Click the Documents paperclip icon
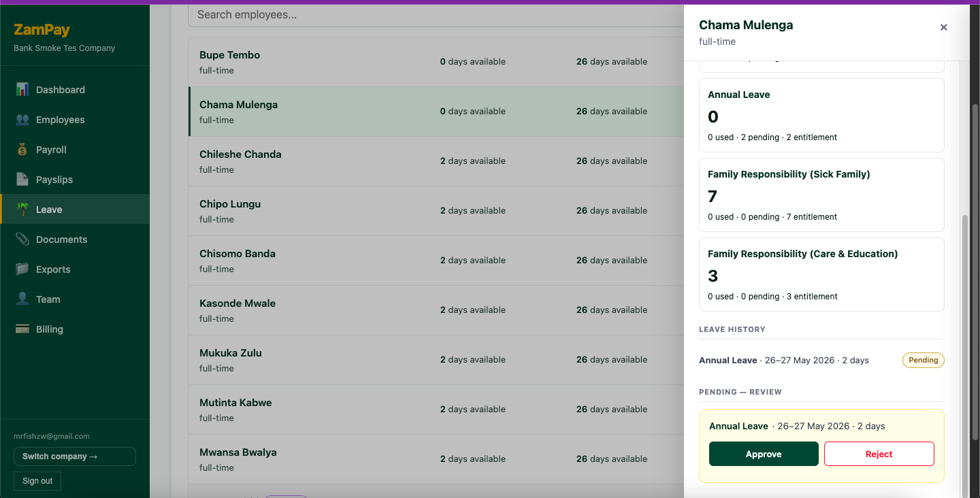Screen dimensions: 980x498 click(22, 239)
